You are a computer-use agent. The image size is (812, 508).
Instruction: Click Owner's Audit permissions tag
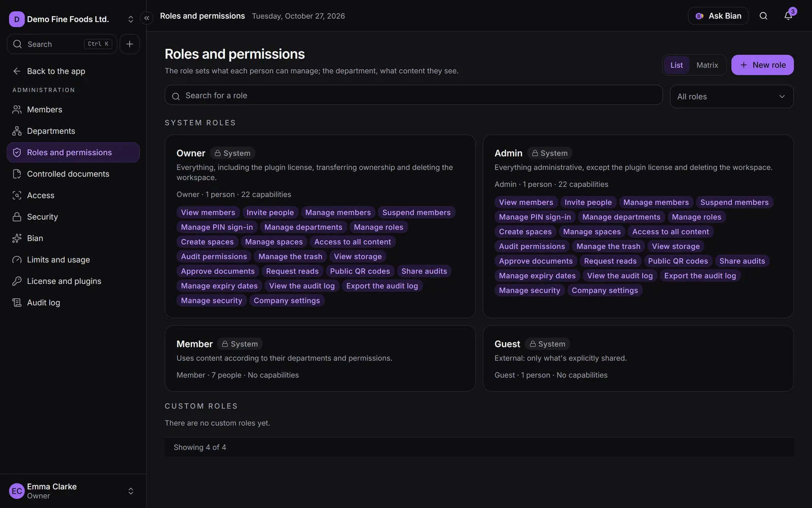214,257
